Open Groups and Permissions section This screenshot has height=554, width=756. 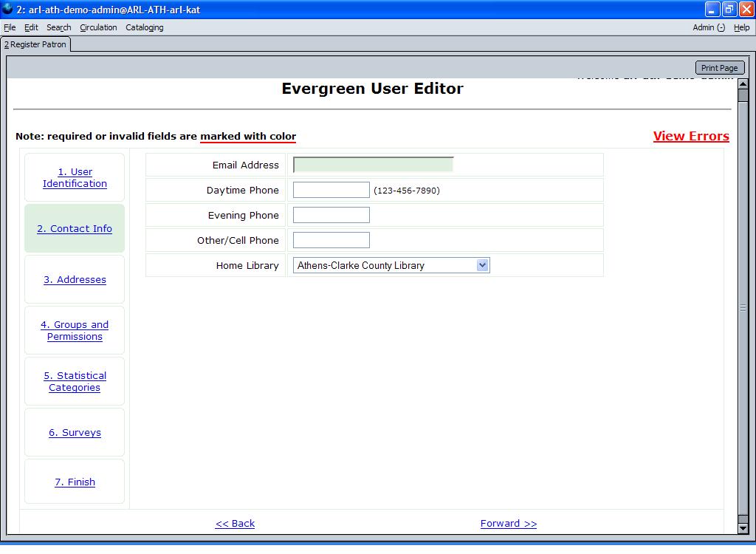[x=75, y=331]
